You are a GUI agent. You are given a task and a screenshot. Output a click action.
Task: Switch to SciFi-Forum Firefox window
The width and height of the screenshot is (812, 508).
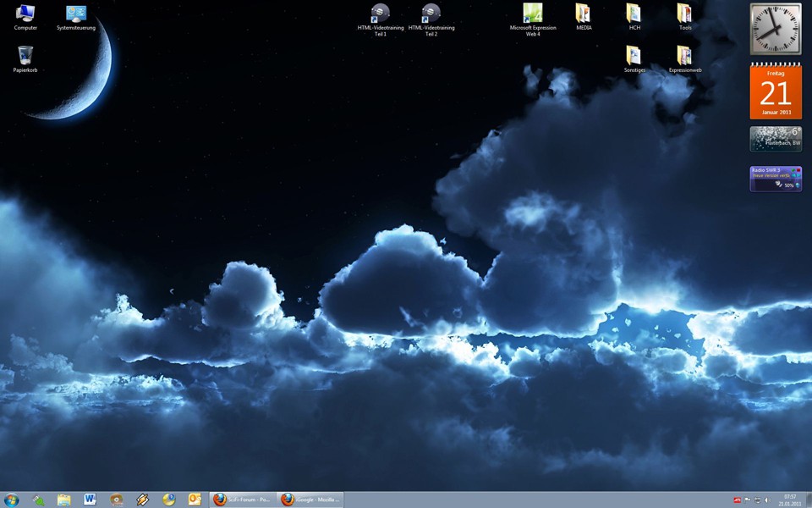click(242, 500)
